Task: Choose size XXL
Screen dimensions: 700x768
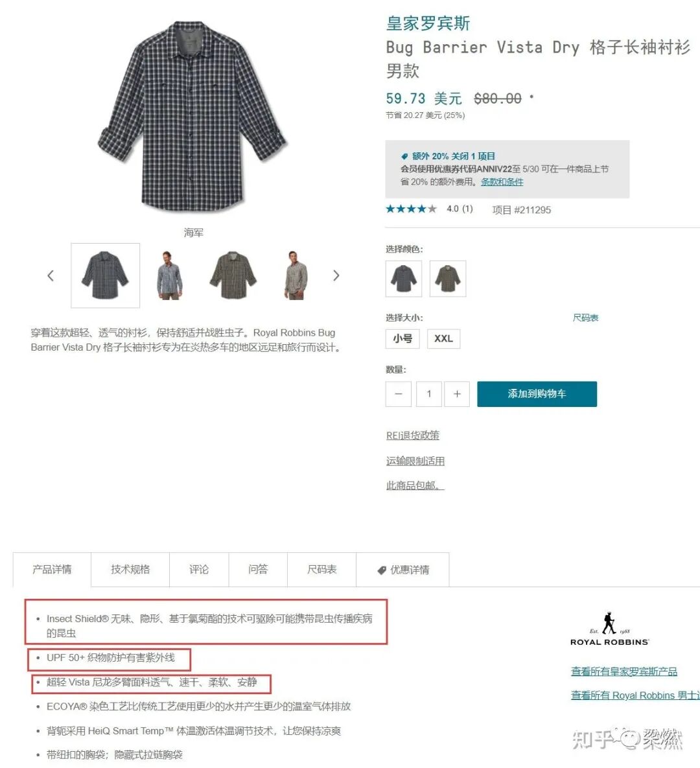Action: point(443,338)
